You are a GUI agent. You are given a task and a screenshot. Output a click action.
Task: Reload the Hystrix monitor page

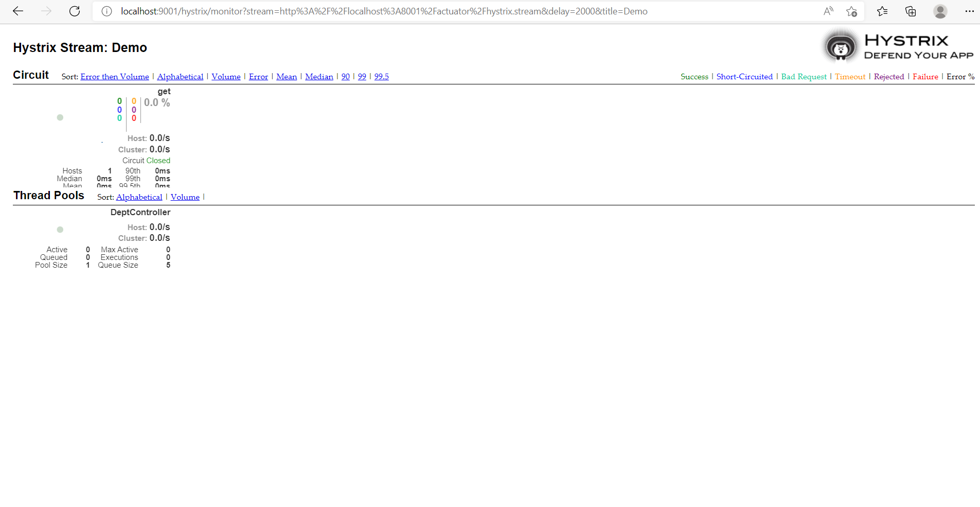coord(75,11)
